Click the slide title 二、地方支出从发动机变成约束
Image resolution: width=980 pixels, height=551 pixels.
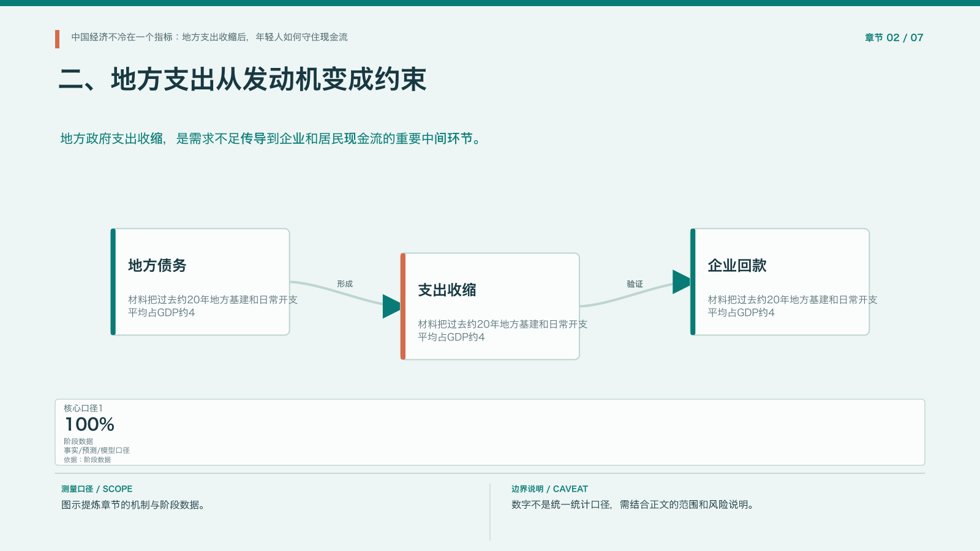pyautogui.click(x=243, y=80)
